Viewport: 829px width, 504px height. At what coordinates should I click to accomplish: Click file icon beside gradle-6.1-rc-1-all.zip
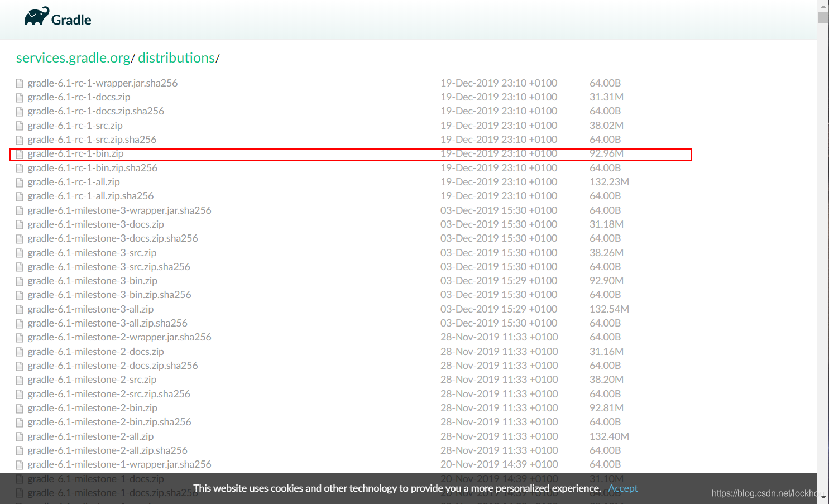(x=20, y=183)
